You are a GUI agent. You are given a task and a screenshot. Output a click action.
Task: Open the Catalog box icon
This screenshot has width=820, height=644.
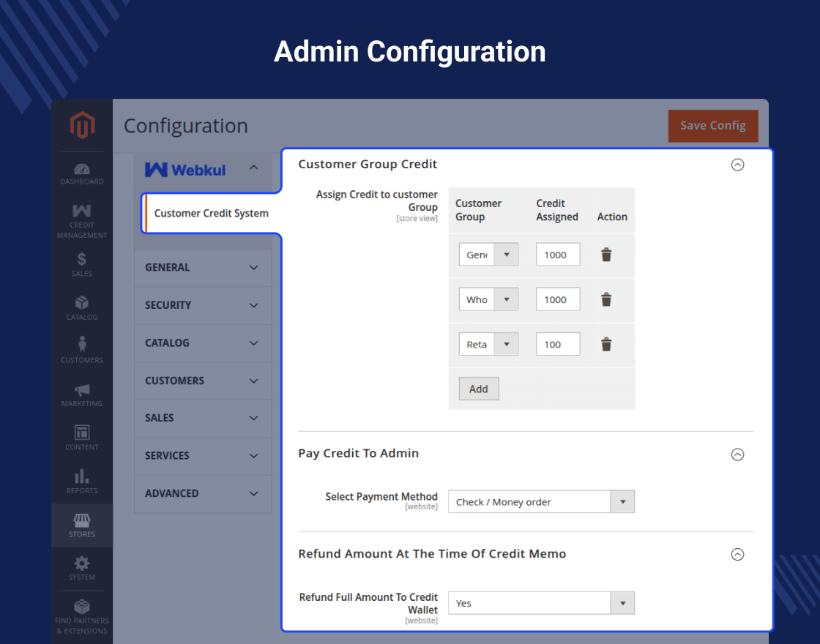click(82, 307)
